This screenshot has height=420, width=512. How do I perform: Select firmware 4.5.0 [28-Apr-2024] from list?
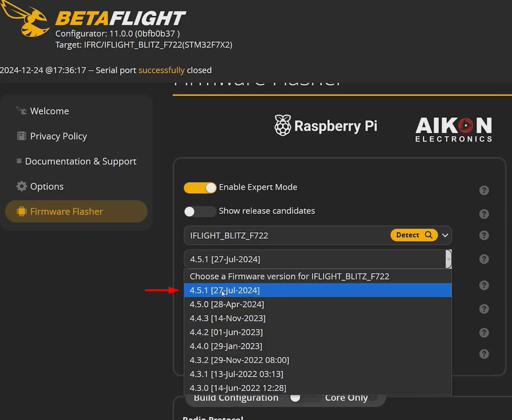(227, 304)
